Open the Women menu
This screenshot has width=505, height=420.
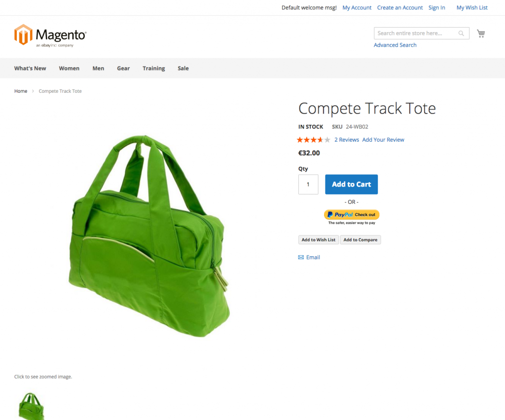pyautogui.click(x=69, y=68)
